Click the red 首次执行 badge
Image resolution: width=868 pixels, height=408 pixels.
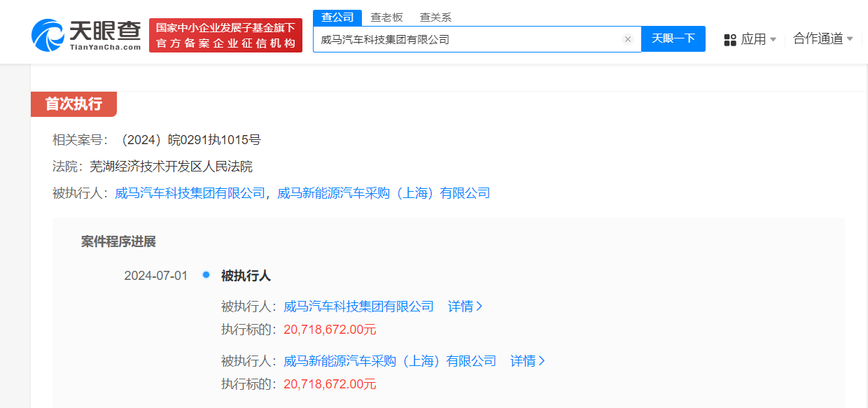(73, 104)
